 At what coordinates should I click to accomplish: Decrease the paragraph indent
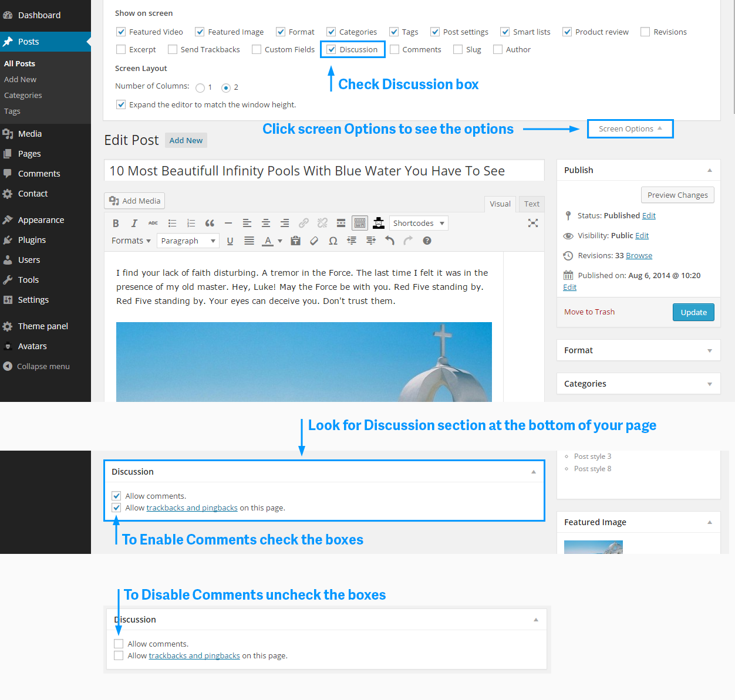click(x=352, y=241)
